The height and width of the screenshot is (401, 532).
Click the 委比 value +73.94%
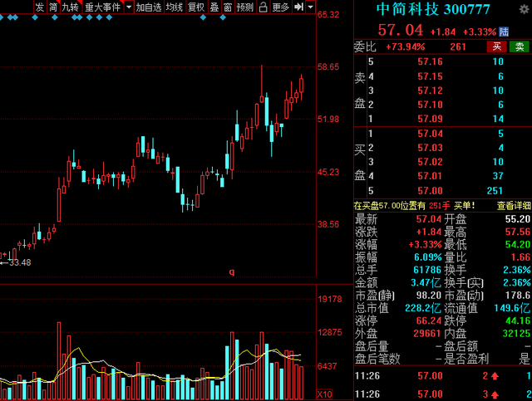pyautogui.click(x=406, y=46)
